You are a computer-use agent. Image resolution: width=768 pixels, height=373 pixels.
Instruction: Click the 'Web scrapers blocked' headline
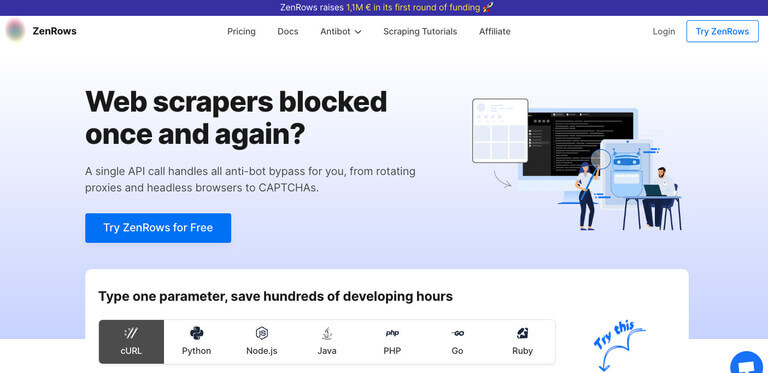coord(236,117)
